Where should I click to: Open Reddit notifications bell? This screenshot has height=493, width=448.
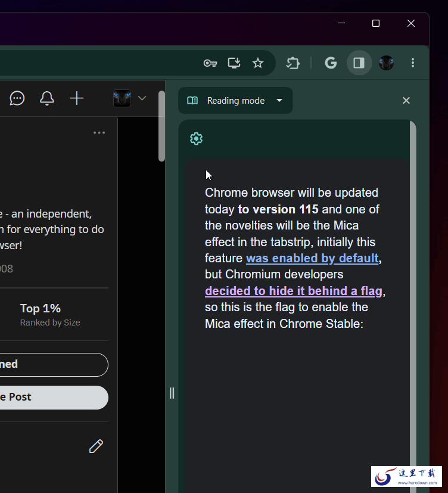[x=47, y=98]
